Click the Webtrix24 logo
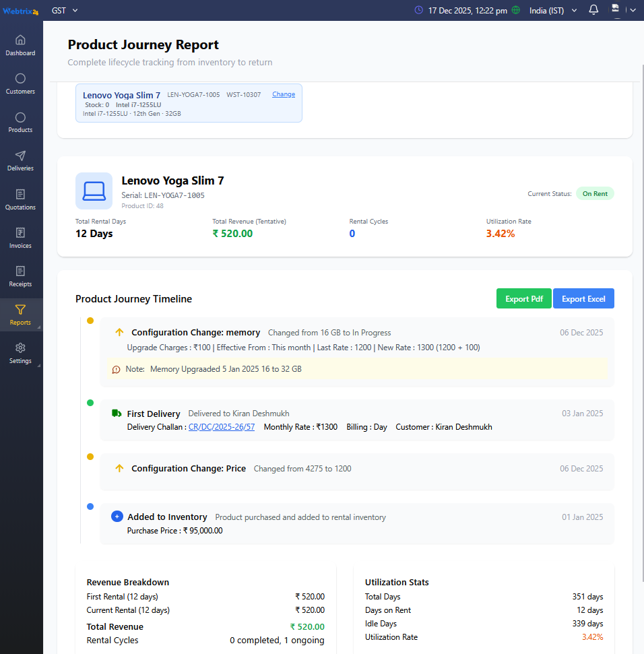 pos(21,10)
